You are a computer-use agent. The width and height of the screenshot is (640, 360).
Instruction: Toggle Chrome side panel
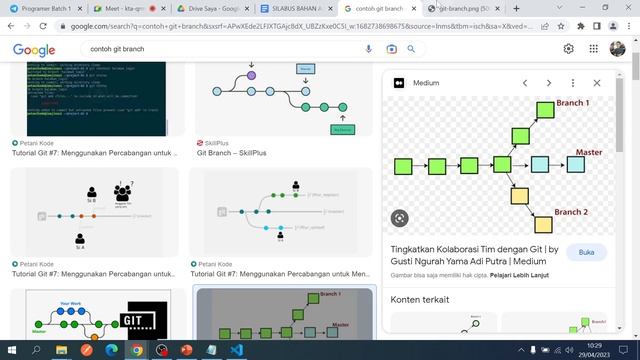(597, 26)
